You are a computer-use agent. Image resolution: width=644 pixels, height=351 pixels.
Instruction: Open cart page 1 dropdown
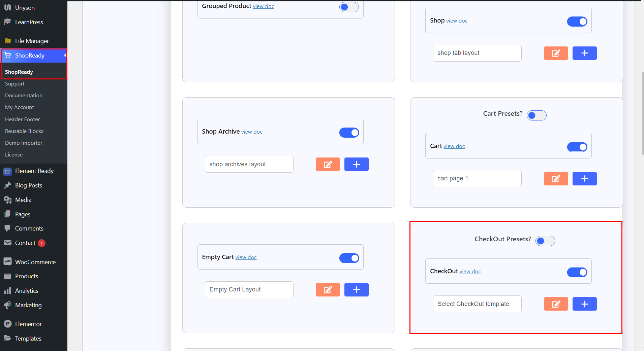point(477,178)
